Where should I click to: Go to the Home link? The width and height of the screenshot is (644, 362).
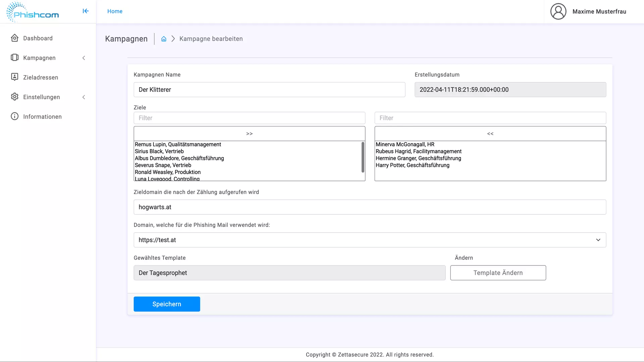click(115, 11)
